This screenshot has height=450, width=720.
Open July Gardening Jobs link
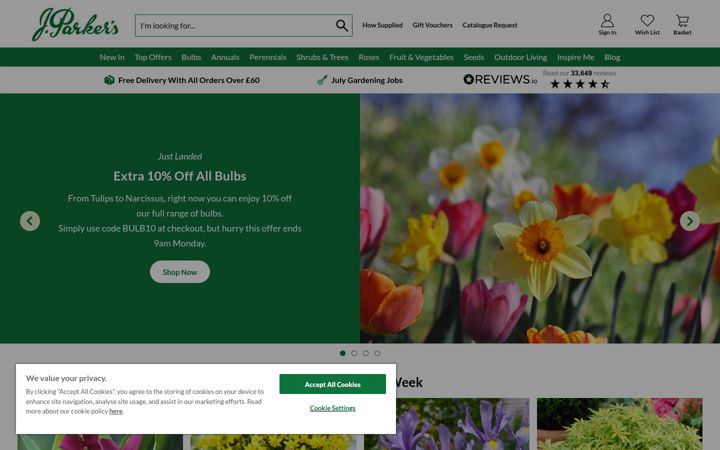click(366, 80)
